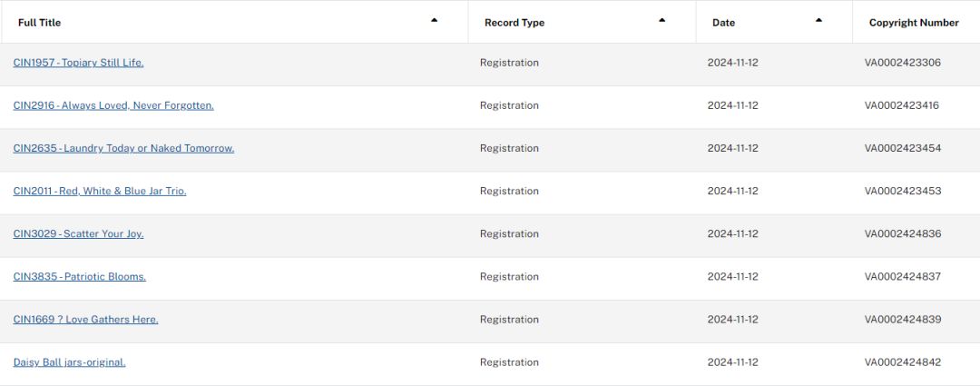Click the date cell for Scatter Your Joy

[x=732, y=233]
